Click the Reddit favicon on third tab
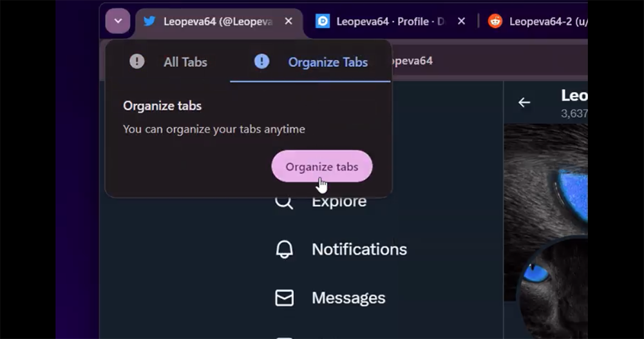This screenshot has height=339, width=644. tap(495, 21)
